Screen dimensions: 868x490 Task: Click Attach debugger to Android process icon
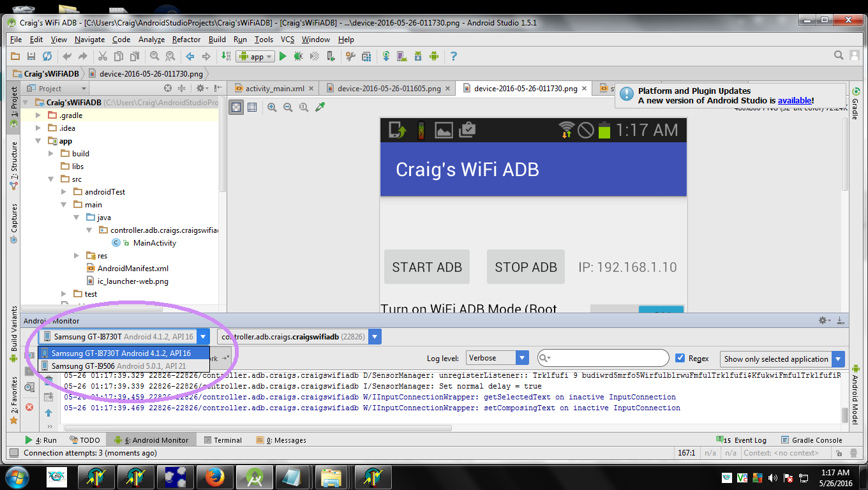click(x=331, y=56)
